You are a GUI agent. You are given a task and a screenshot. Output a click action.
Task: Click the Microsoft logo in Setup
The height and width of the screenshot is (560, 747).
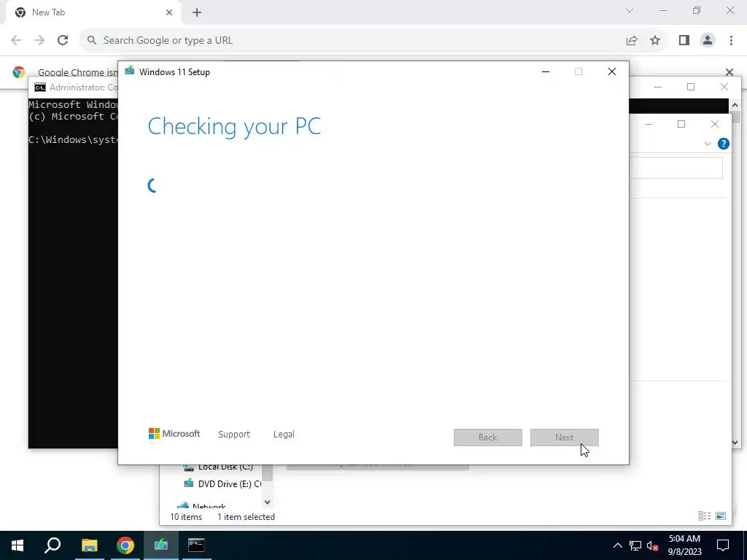tap(174, 434)
